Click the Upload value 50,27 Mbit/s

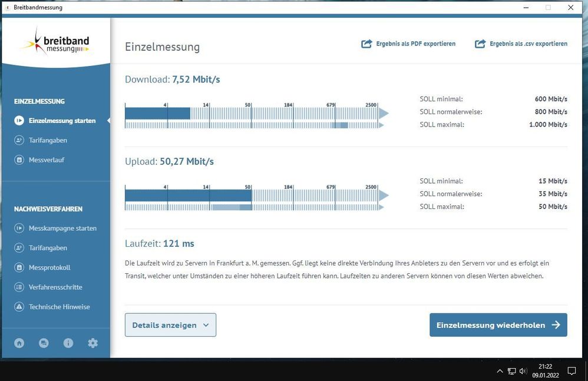[x=187, y=161]
